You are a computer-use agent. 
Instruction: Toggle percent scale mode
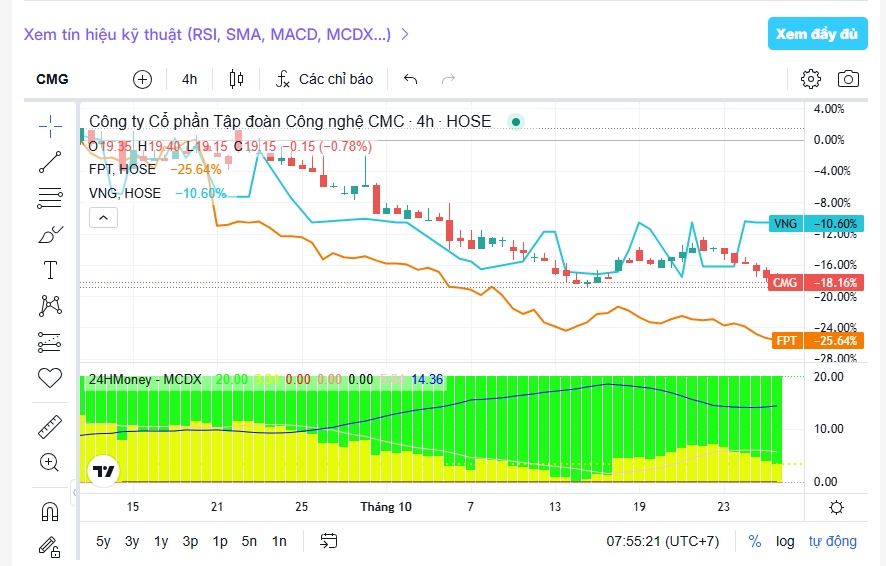point(755,541)
